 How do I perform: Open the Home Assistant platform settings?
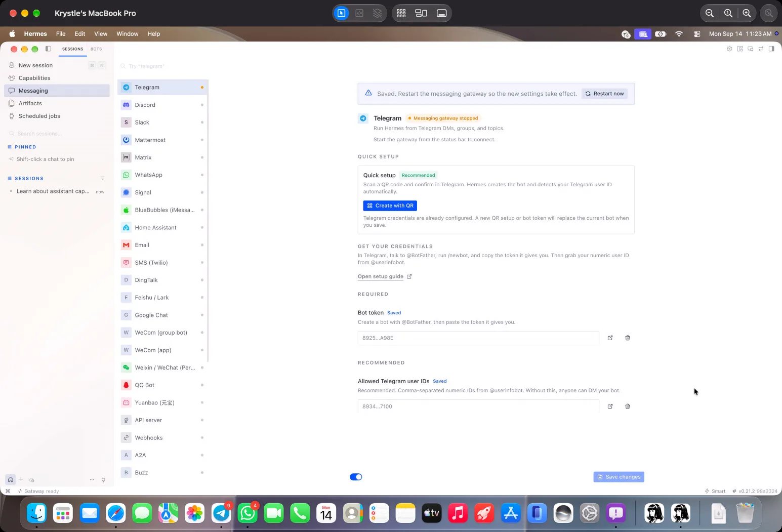[x=162, y=228]
